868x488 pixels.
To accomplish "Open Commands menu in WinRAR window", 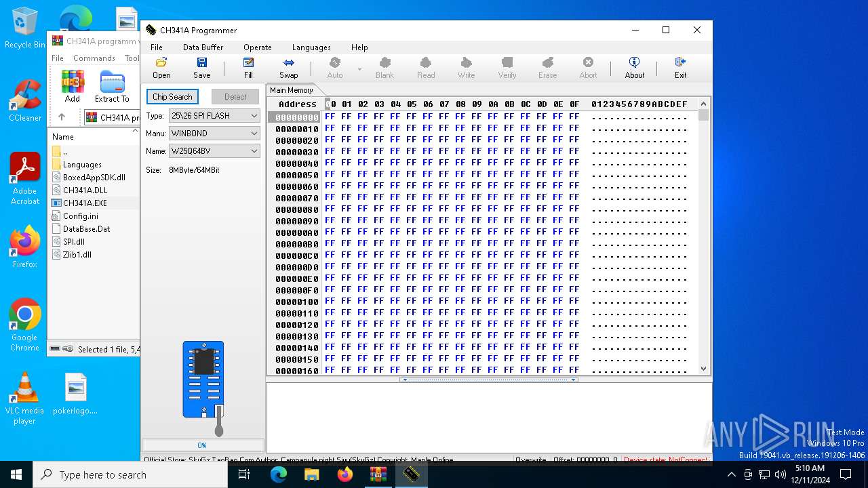I will [94, 58].
